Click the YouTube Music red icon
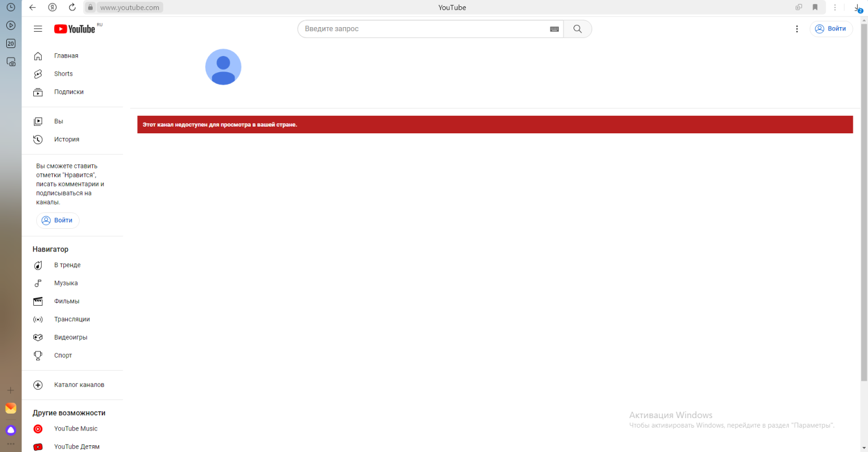Screen dimensions: 868x452 point(38,429)
